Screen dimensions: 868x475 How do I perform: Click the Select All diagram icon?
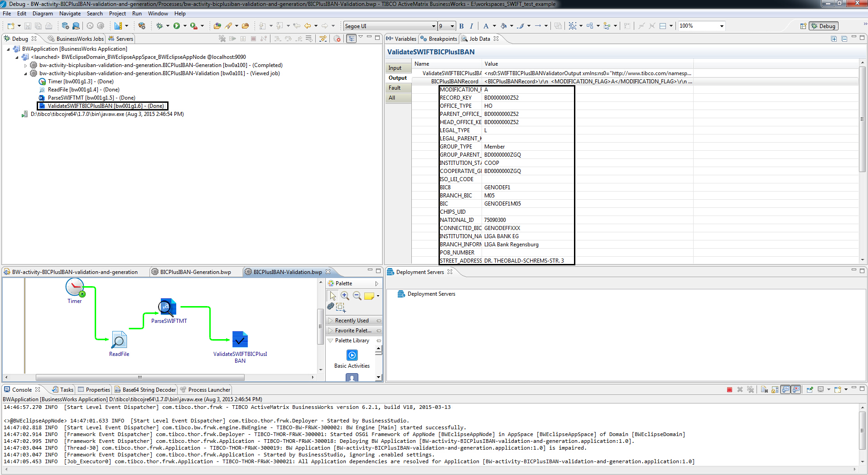pos(573,26)
